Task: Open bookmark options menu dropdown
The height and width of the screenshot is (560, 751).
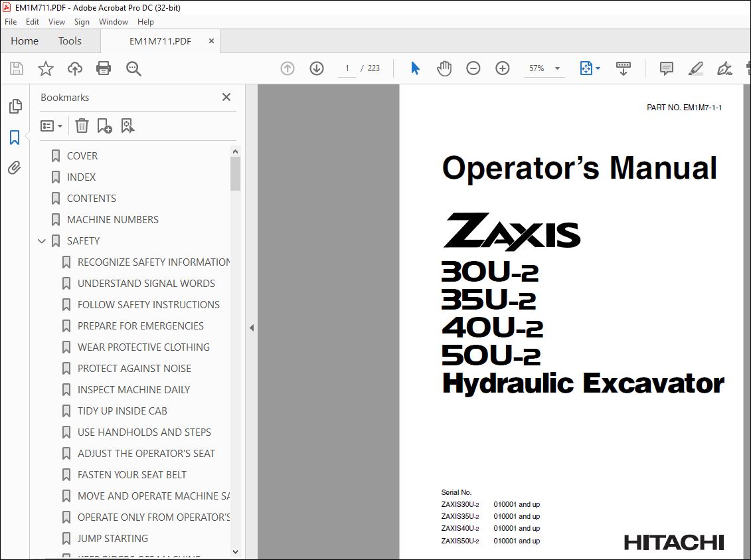Action: pyautogui.click(x=52, y=126)
